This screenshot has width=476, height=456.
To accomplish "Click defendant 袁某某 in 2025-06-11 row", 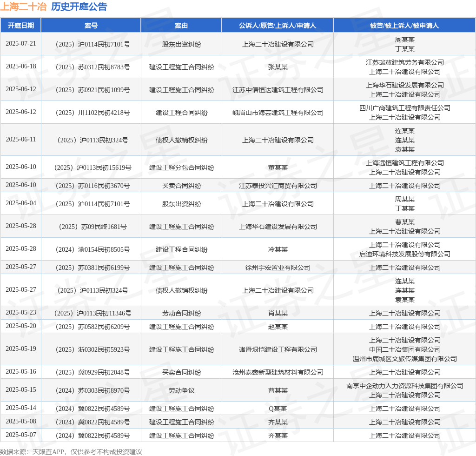I will pos(405,149).
